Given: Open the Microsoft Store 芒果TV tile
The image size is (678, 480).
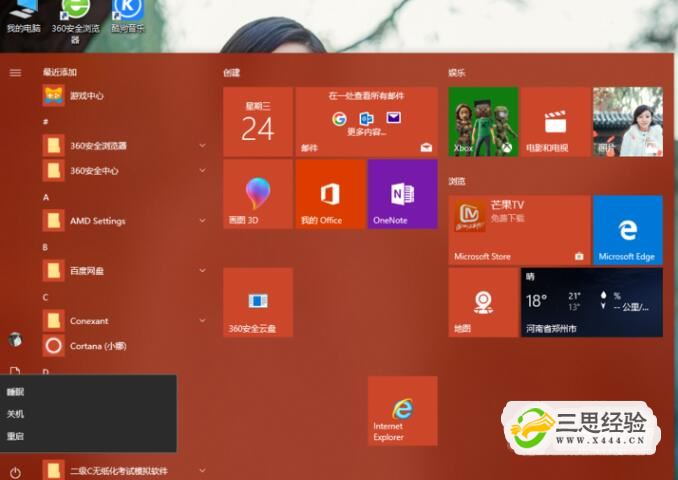Looking at the screenshot, I should 519,230.
